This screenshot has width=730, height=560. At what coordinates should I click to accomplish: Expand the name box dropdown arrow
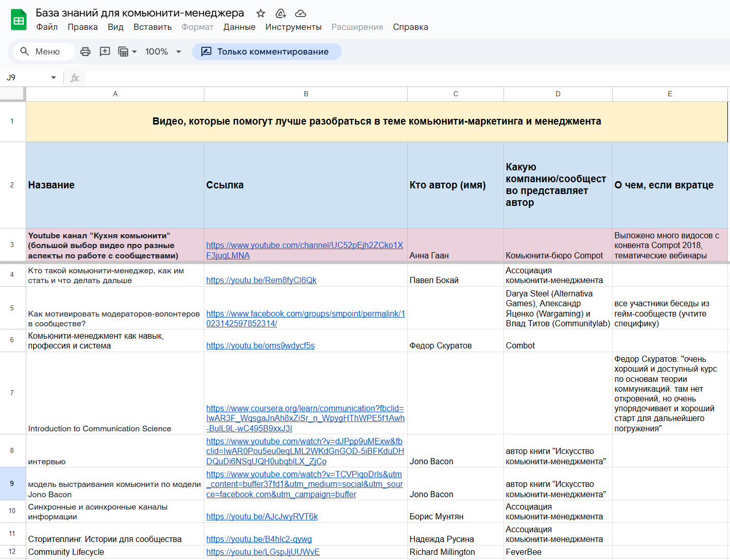pos(54,78)
